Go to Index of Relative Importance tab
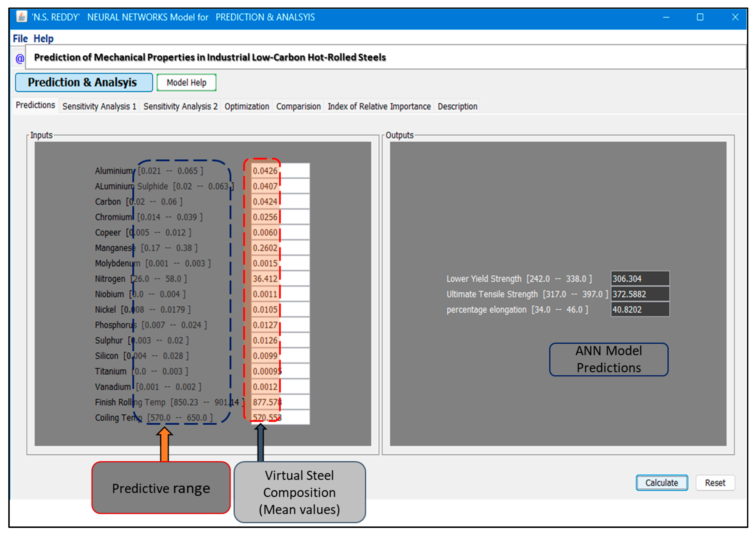 [x=379, y=106]
